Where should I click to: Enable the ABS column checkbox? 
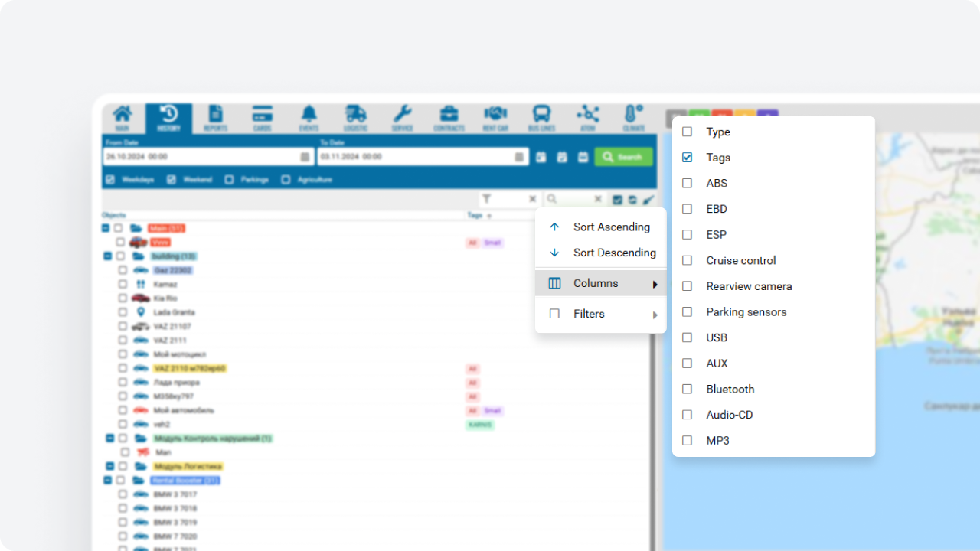[x=688, y=184]
